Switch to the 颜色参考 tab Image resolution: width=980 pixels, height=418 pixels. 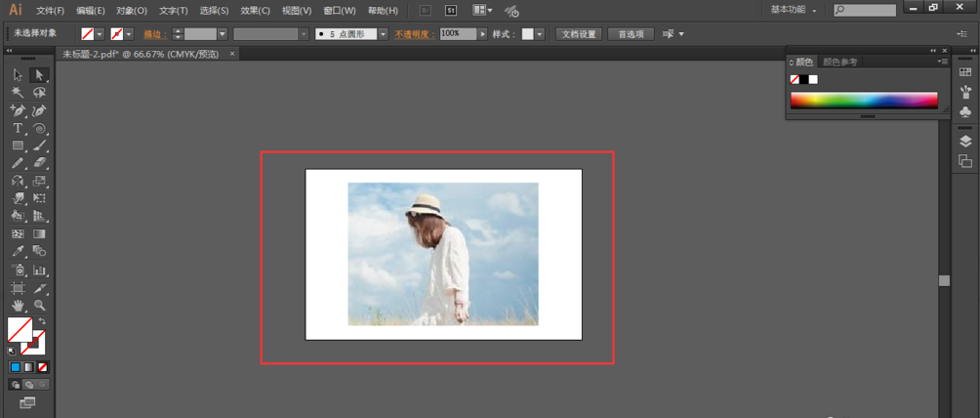839,62
